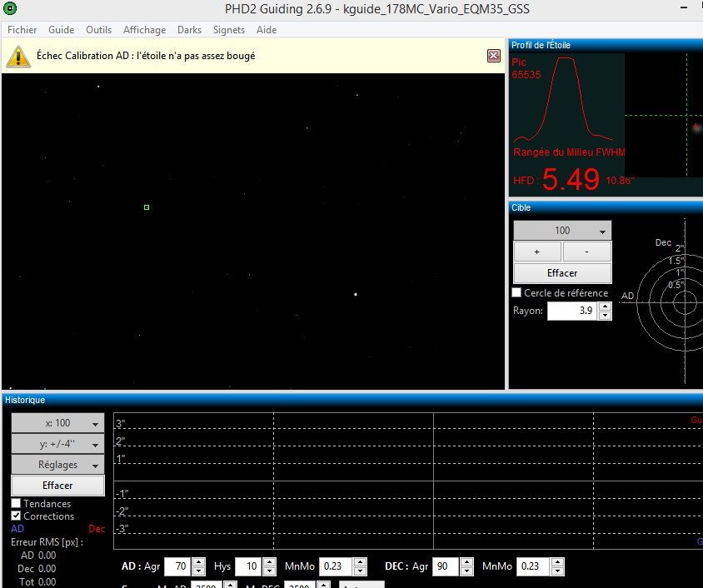This screenshot has width=703, height=588.
Task: Click the '+' button to zoom the target display
Action: tap(536, 251)
